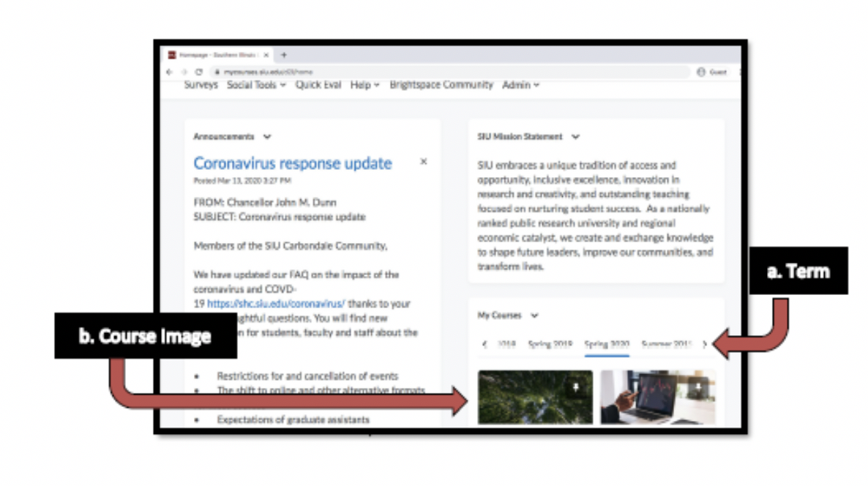This screenshot has width=868, height=486.
Task: Expand the SIU Mission Statement dropdown
Action: (575, 137)
